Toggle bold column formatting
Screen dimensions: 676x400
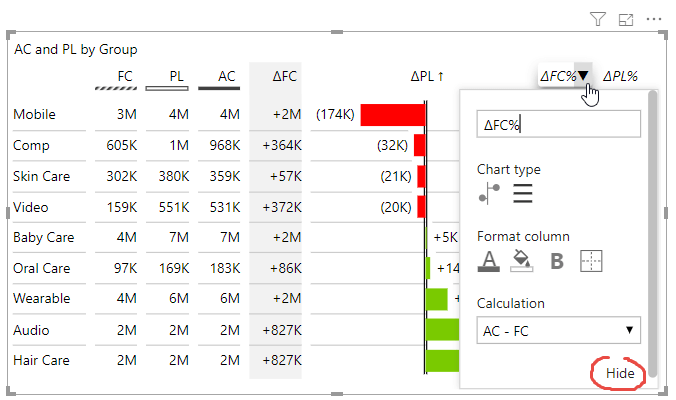pos(557,261)
